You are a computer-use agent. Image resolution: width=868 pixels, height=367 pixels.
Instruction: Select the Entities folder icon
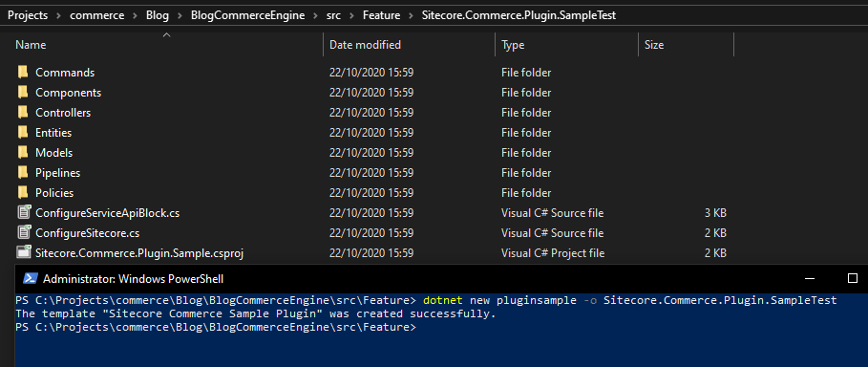23,133
